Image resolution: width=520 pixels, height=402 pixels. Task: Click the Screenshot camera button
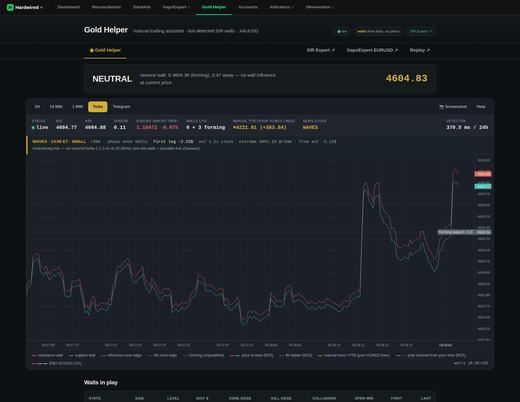[x=453, y=107]
